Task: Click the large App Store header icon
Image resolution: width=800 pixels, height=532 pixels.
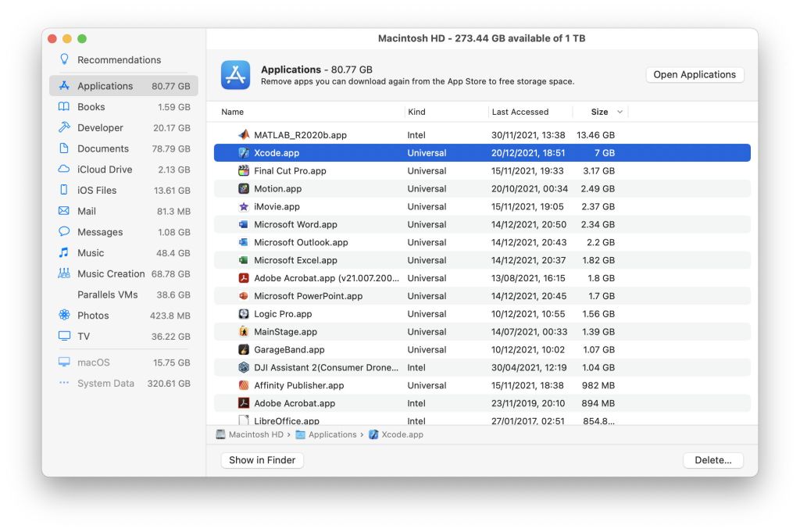Action: coord(235,75)
